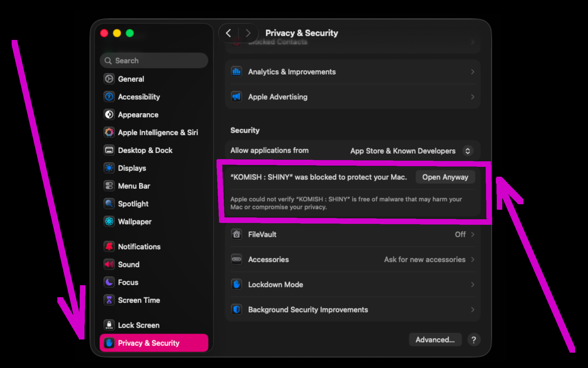Click the Displays sun icon
This screenshot has height=368, width=588.
109,168
